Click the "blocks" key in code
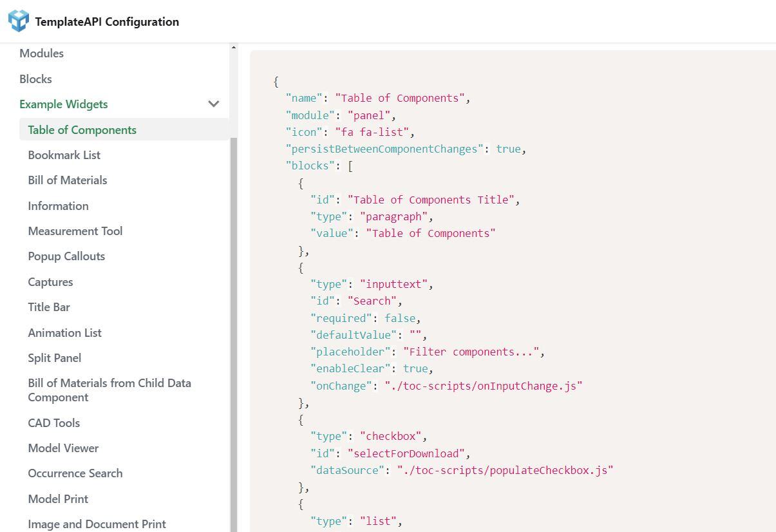 click(310, 166)
